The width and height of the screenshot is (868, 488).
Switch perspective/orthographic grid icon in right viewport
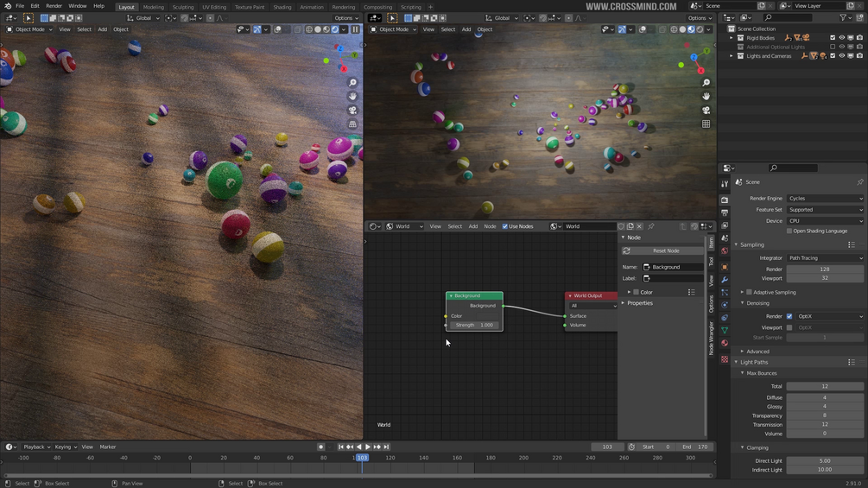(x=706, y=124)
